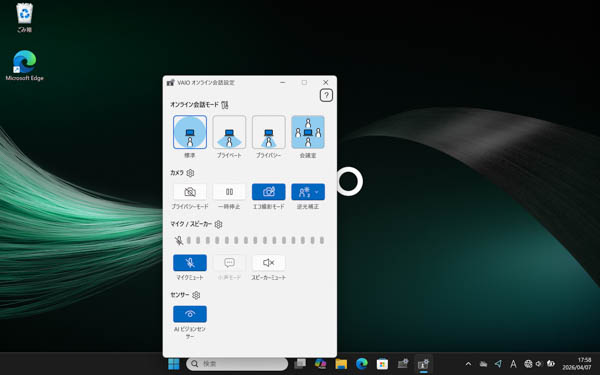Screen dimensions: 600x375
Task: Open Microsoft Edge desktop shortcut
Action: tap(24, 65)
